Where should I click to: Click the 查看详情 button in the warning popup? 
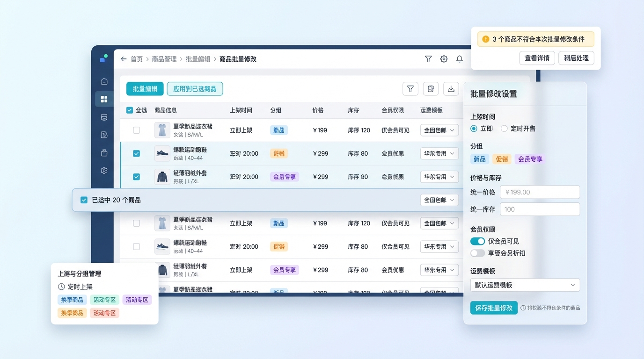point(537,58)
